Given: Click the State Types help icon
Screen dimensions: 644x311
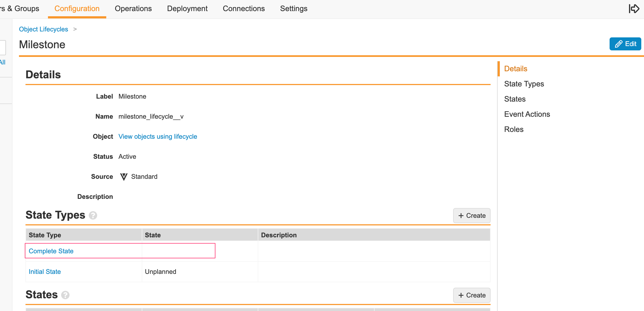Looking at the screenshot, I should 93,215.
